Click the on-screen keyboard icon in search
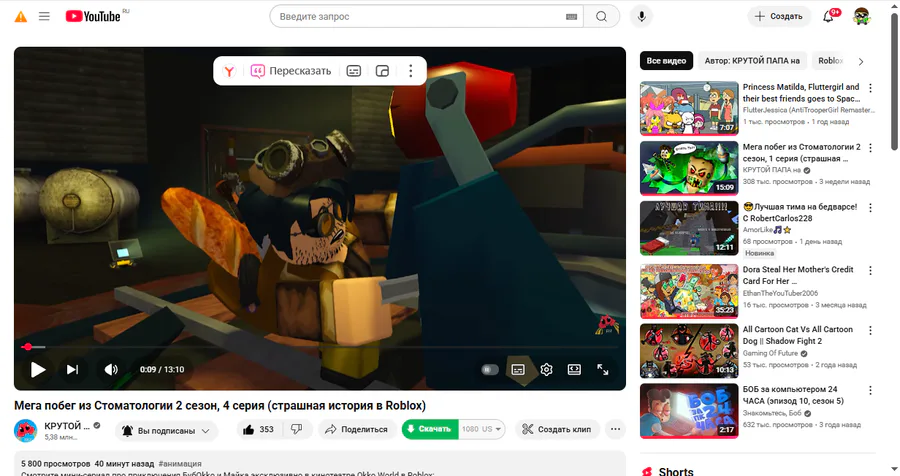This screenshot has width=900, height=476. coord(571,17)
